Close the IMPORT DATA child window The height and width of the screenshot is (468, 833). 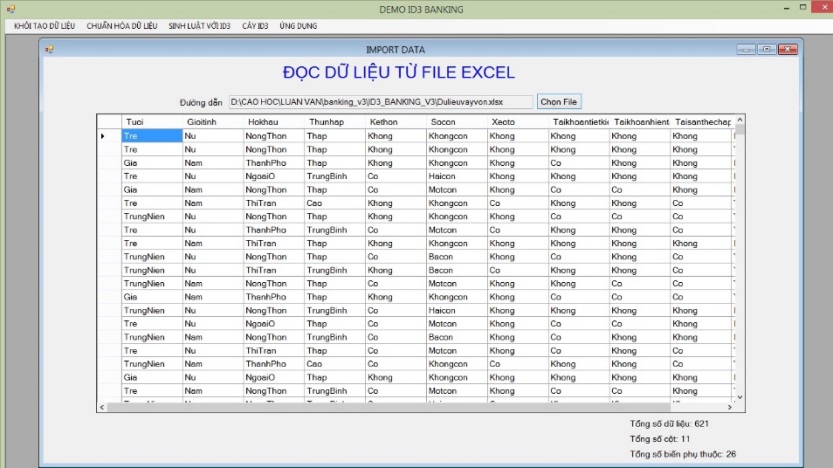tap(787, 49)
